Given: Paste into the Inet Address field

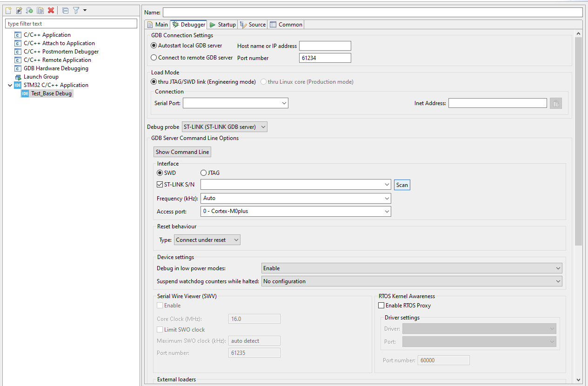Looking at the screenshot, I should [x=555, y=103].
